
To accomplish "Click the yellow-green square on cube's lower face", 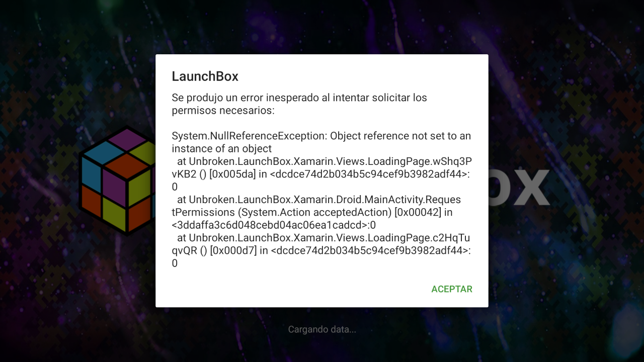I will pyautogui.click(x=115, y=213).
